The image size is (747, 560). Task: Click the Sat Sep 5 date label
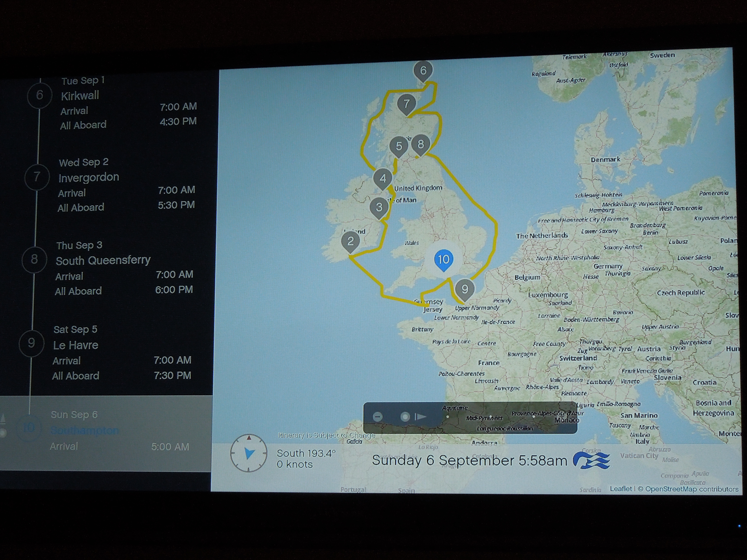point(75,329)
